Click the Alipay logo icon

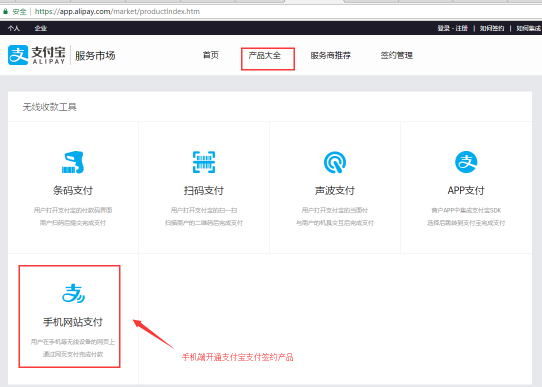click(x=18, y=55)
